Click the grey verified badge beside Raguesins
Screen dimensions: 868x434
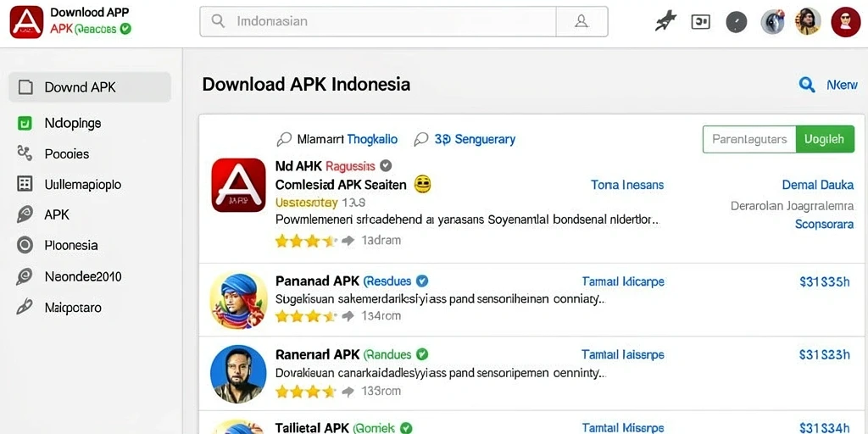click(x=387, y=165)
